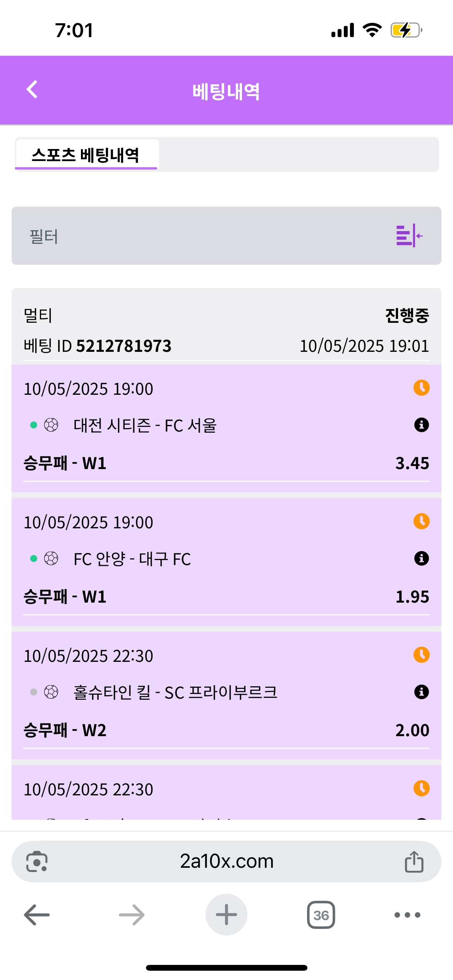Open the browser three-dot menu
453x980 pixels.
click(x=407, y=915)
